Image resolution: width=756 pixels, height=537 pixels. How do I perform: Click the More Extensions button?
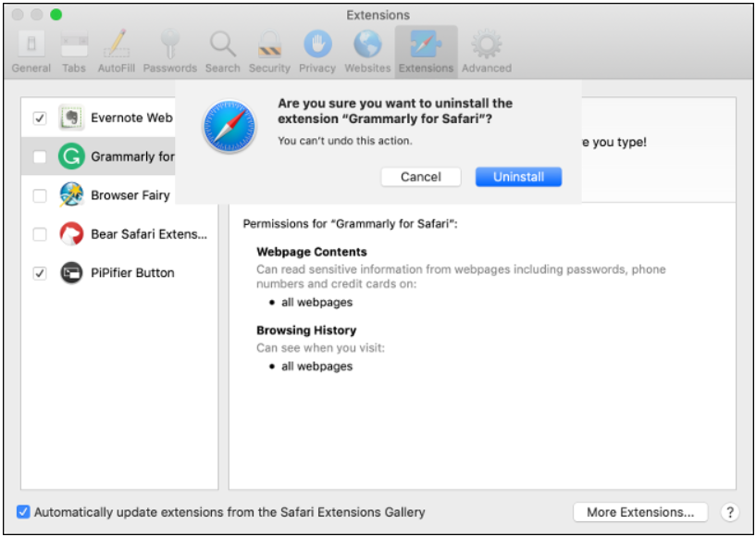pos(640,512)
